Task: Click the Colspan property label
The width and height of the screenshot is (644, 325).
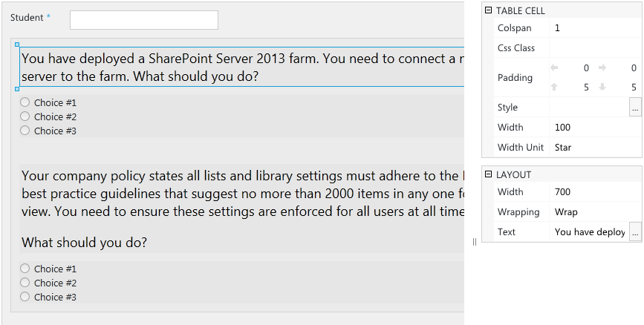Action: (x=514, y=28)
